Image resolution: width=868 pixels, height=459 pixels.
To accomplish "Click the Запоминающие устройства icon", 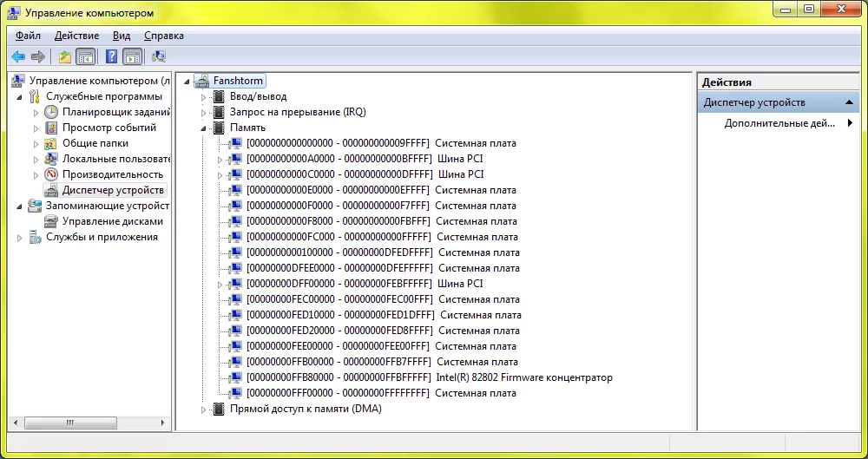I will [x=35, y=206].
